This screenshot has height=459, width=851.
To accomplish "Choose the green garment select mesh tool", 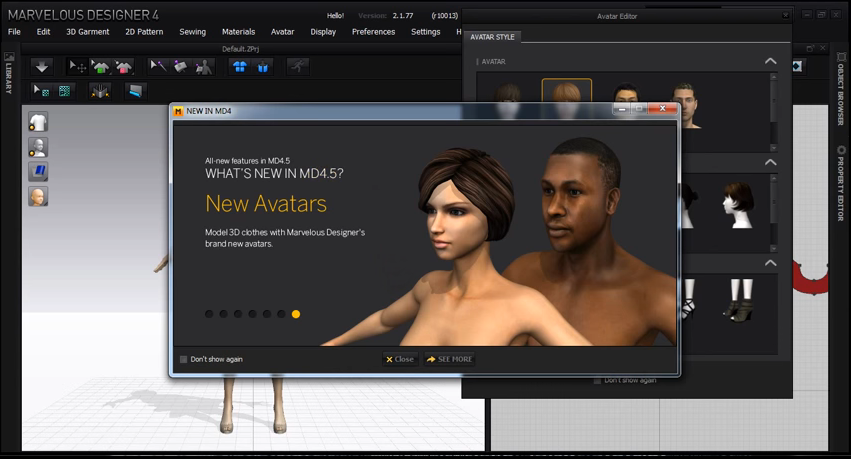I will 100,67.
